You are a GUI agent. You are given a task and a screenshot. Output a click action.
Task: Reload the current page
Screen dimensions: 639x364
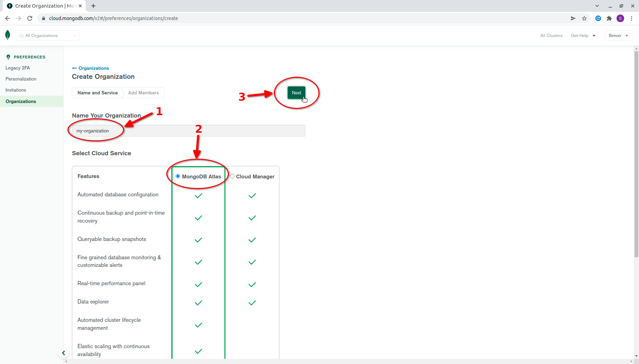(30, 18)
